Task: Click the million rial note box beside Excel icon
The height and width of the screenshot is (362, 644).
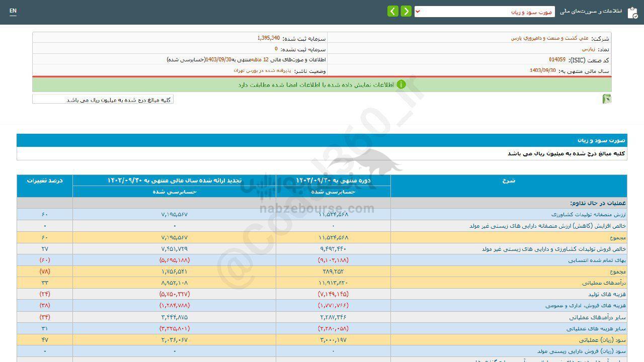Action: point(103,100)
